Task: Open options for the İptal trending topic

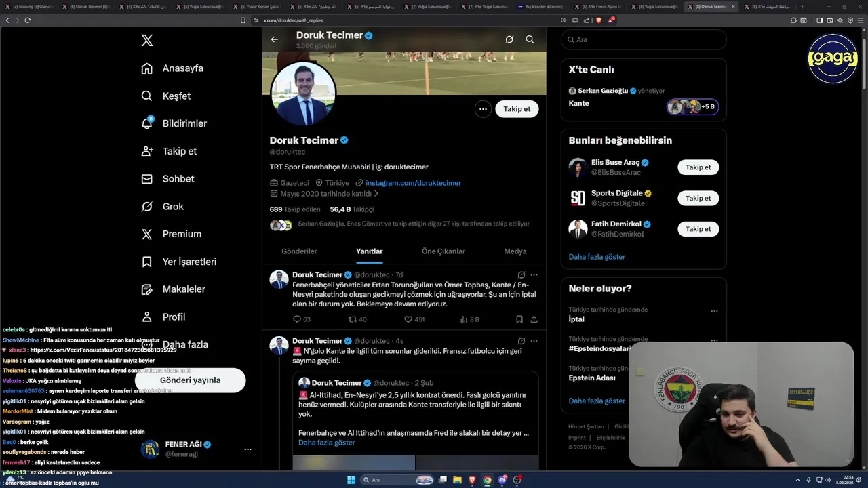Action: click(x=714, y=311)
